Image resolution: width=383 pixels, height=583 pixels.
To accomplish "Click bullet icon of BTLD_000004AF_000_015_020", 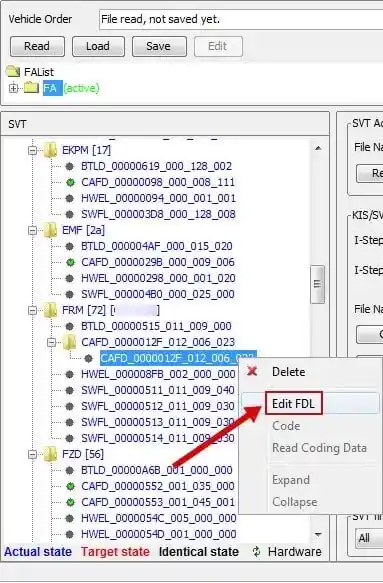I will [x=70, y=246].
